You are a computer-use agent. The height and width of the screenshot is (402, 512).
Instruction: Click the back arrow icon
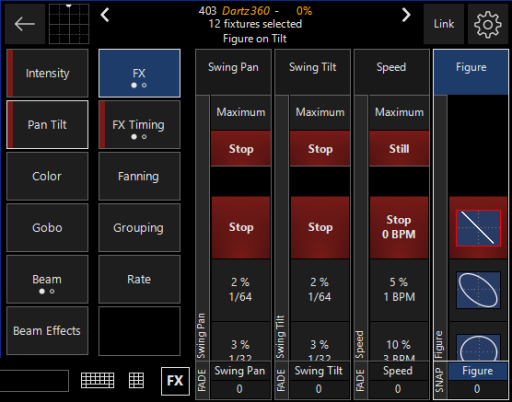25,24
